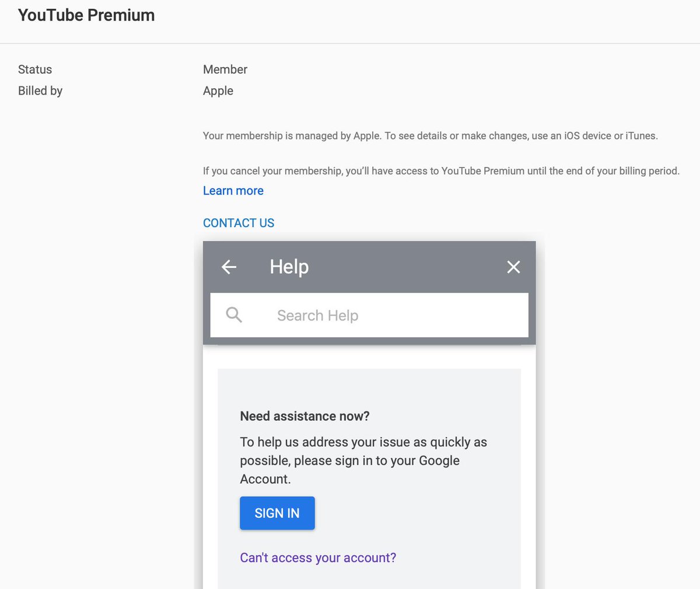Close the Help panel with the X
Screen dimensions: 700x589
513,267
